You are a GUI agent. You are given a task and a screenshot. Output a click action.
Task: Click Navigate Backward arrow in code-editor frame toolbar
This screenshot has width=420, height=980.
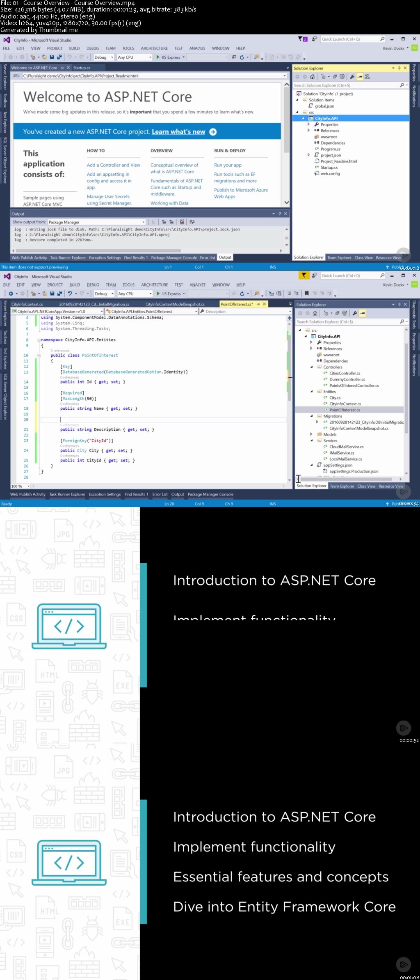[11, 294]
